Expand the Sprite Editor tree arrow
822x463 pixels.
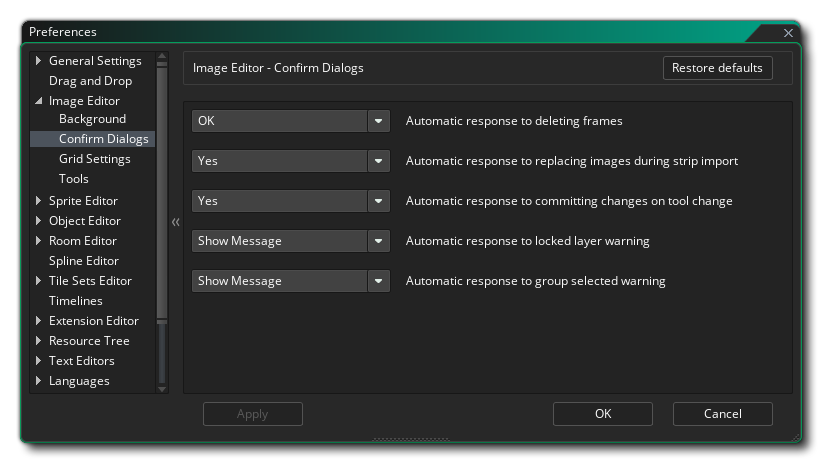point(39,201)
